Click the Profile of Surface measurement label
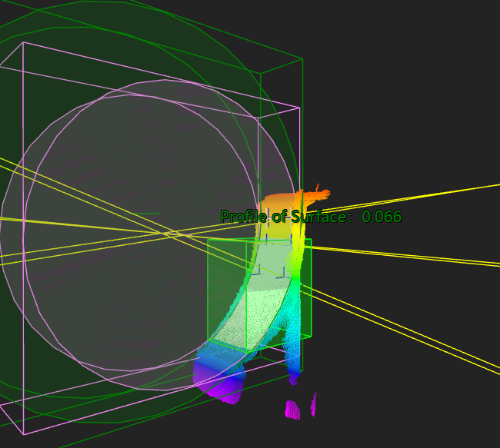The image size is (500, 448). 283,217
